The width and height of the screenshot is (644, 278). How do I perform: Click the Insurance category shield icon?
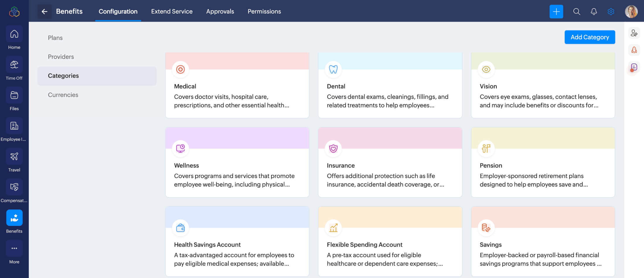tap(333, 148)
